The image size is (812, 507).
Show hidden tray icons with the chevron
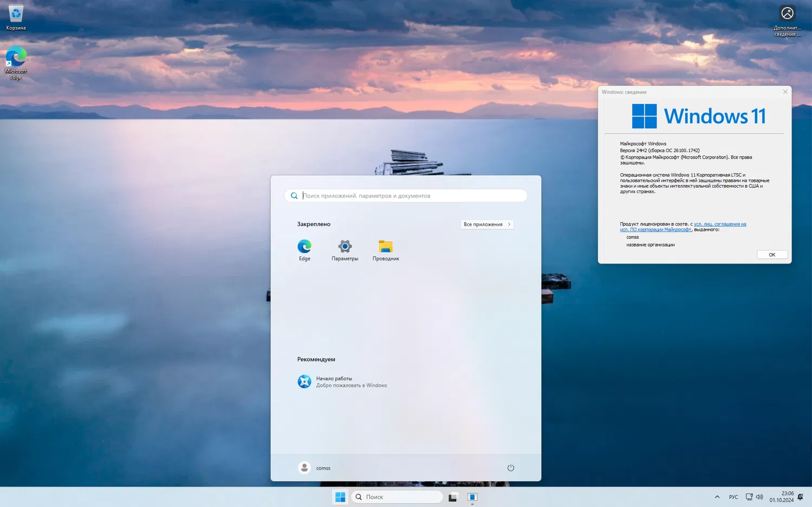pos(717,497)
